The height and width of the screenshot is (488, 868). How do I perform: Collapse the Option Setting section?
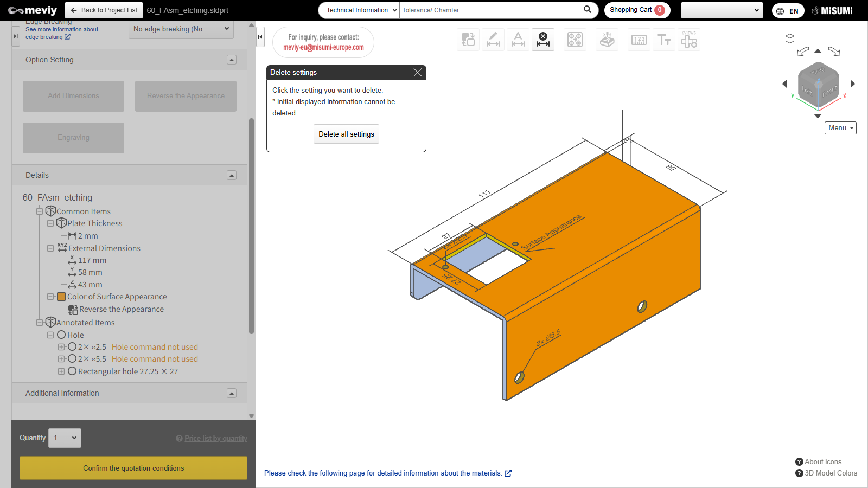pos(232,60)
